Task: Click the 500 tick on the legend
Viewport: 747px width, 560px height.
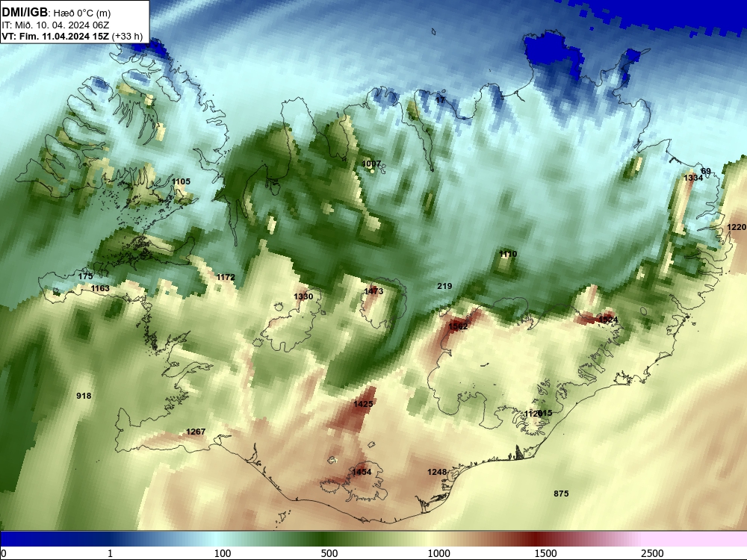Action: tap(329, 553)
